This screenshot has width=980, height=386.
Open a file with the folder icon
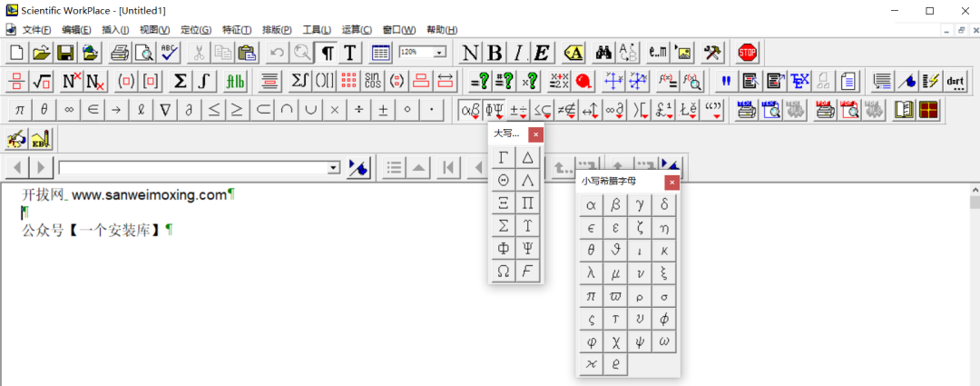pyautogui.click(x=41, y=53)
